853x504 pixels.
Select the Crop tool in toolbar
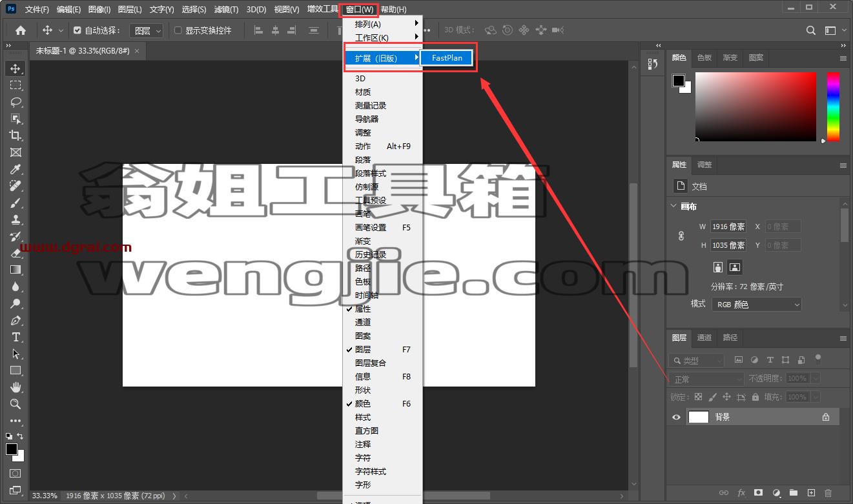pos(15,136)
